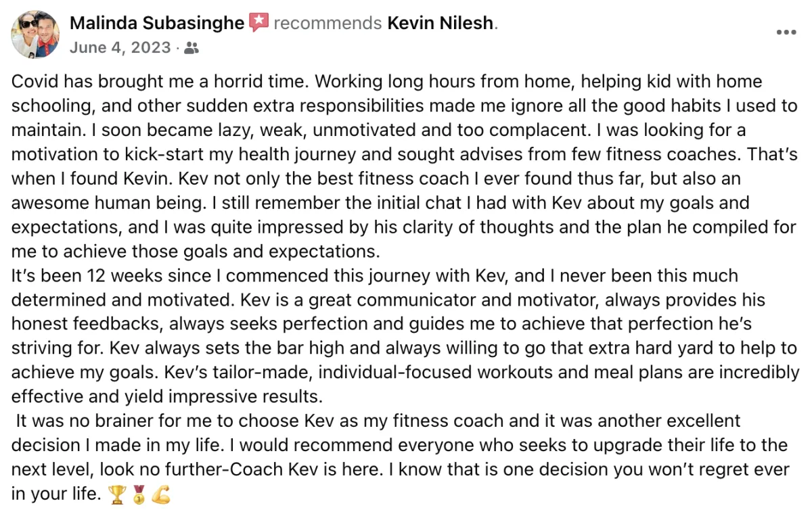Open the Malinda Subasinghe name link
812x510 pixels.
click(x=157, y=24)
